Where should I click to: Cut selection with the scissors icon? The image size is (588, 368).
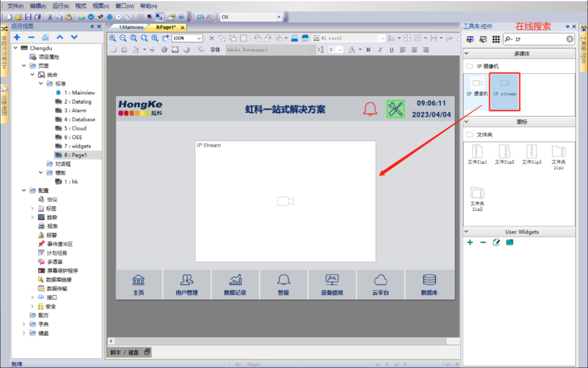tap(50, 17)
